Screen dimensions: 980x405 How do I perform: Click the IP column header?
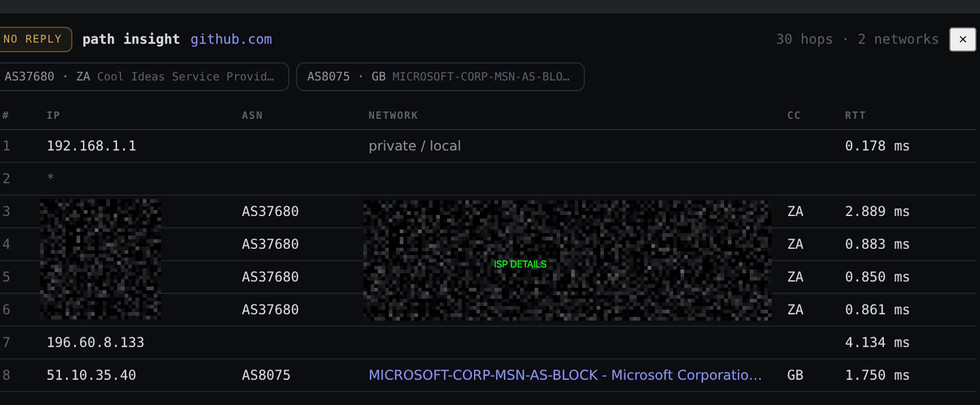click(53, 115)
